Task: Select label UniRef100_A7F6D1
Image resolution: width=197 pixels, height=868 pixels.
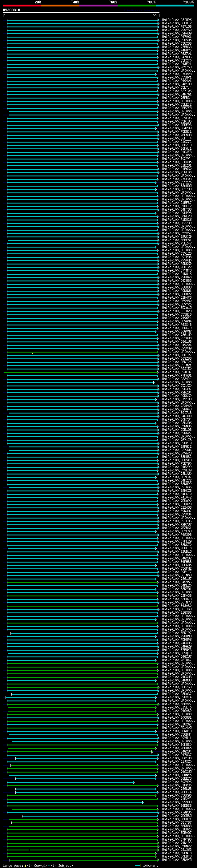Action: click(x=177, y=375)
